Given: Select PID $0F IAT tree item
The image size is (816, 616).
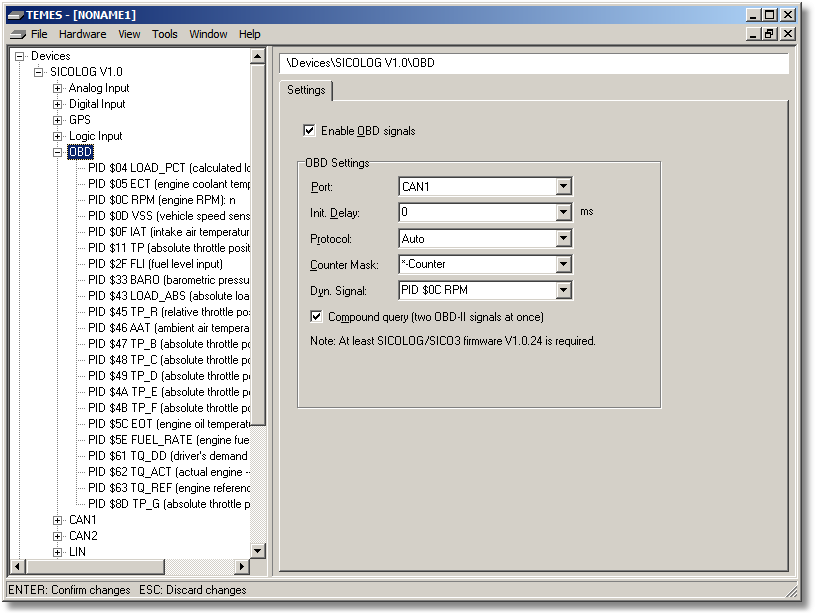Looking at the screenshot, I should 169,232.
